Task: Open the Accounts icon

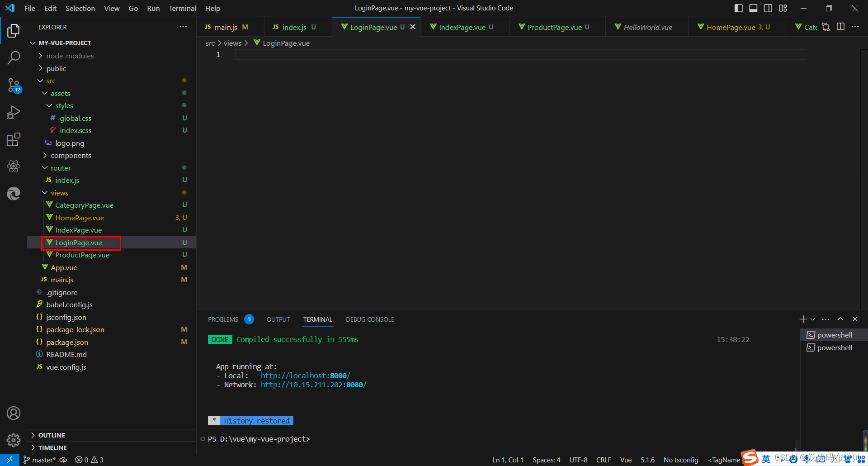Action: click(x=13, y=413)
